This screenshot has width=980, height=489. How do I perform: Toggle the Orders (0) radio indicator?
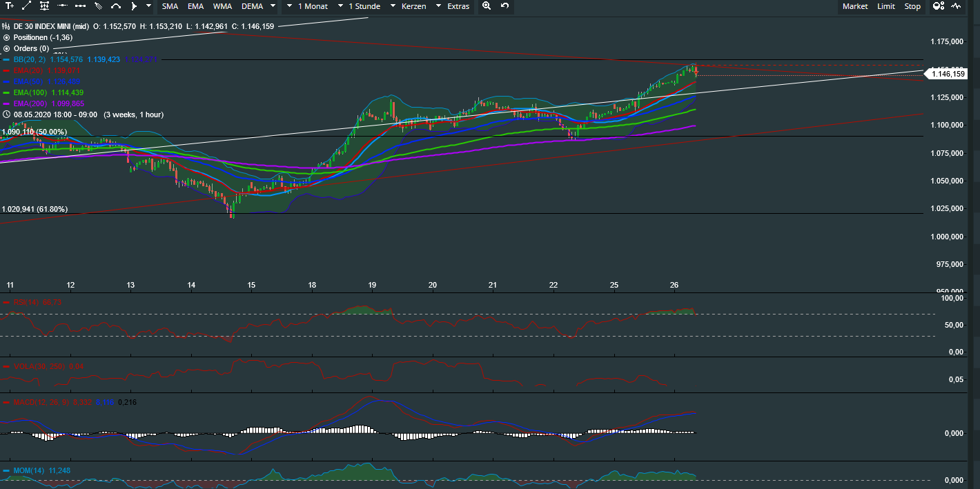pyautogui.click(x=6, y=49)
